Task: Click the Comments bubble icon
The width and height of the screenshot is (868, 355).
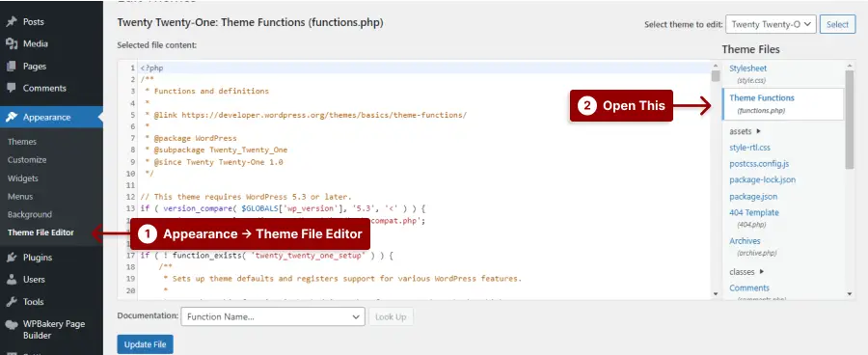Action: [11, 88]
